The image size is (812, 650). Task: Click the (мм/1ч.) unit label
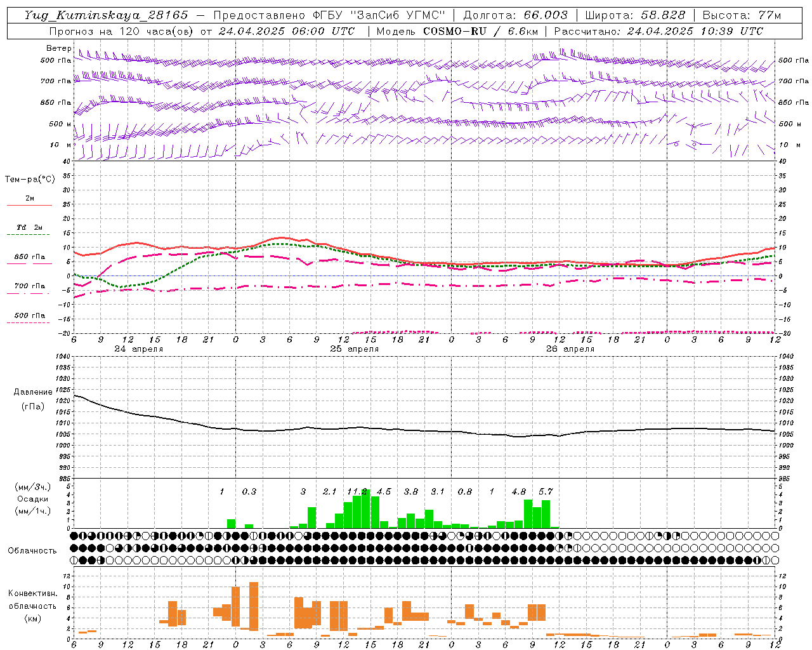[x=32, y=511]
